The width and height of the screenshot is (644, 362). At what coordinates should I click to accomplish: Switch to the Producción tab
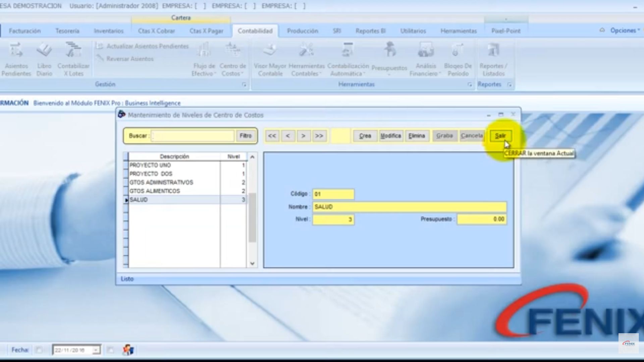click(x=302, y=31)
